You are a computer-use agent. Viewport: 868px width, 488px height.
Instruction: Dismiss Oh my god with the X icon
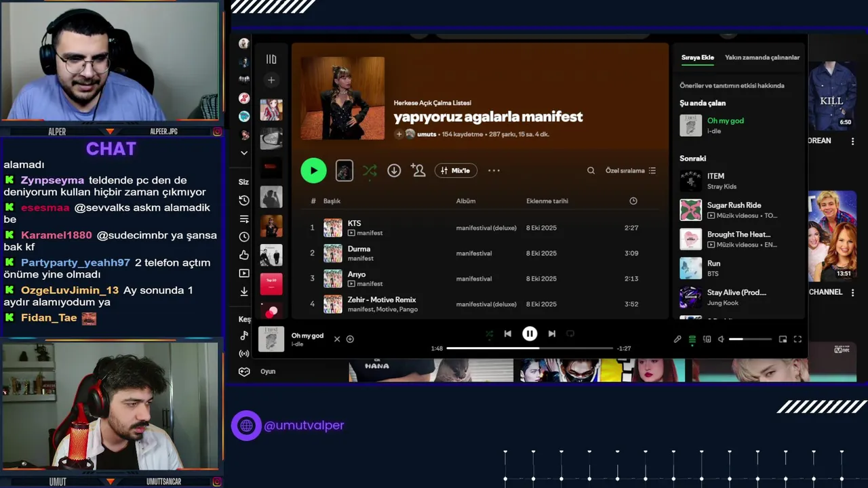pyautogui.click(x=337, y=339)
